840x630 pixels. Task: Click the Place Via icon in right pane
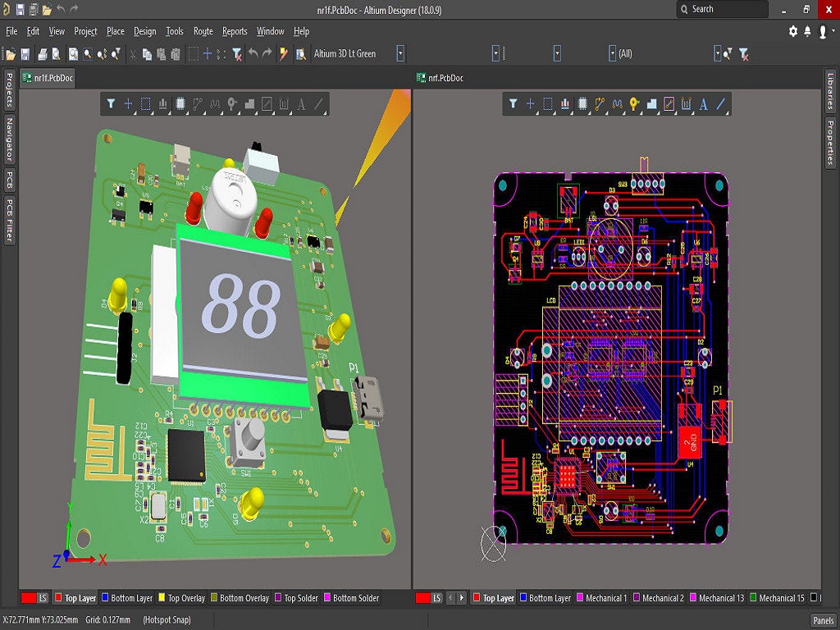[633, 104]
